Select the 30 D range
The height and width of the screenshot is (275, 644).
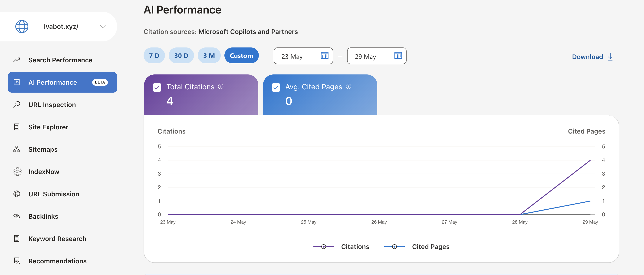tap(181, 56)
